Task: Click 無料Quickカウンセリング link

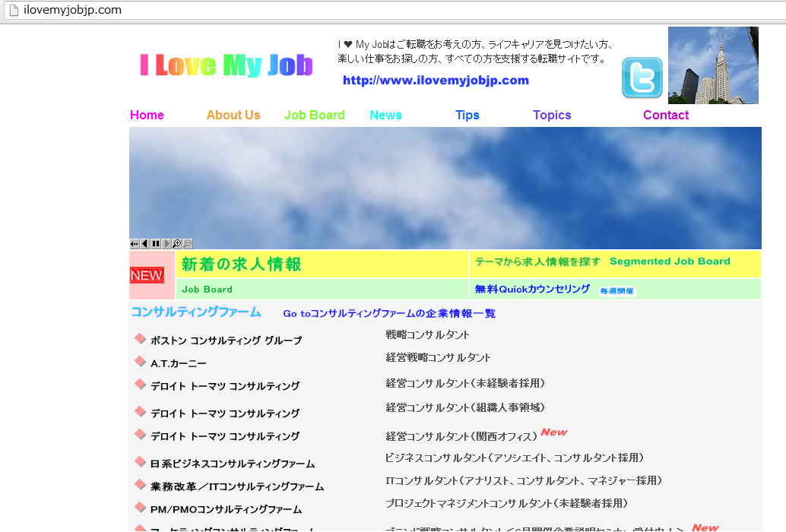Action: click(532, 289)
